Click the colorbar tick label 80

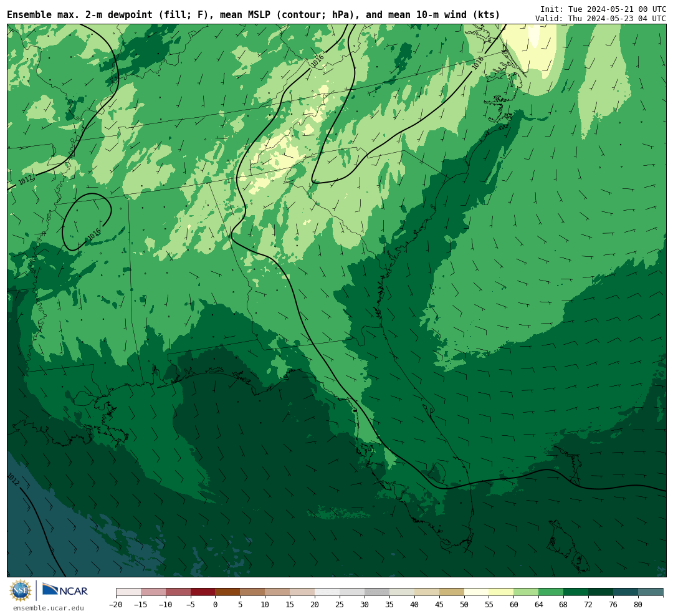638,604
